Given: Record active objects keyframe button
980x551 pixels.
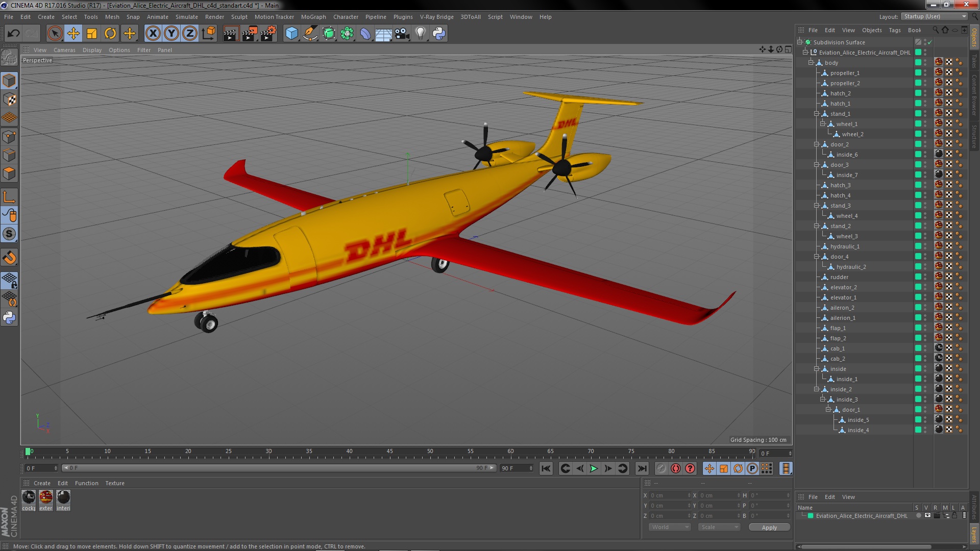Looking at the screenshot, I should click(x=661, y=468).
